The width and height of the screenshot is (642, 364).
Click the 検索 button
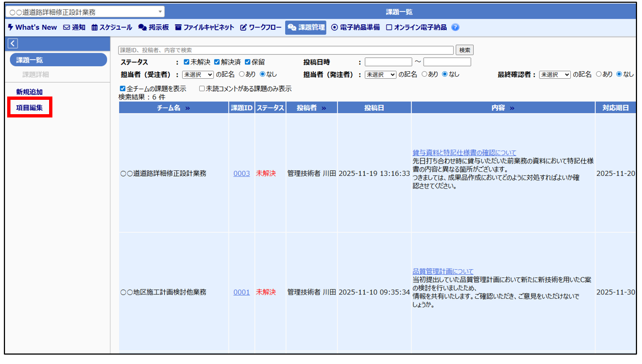pos(465,50)
